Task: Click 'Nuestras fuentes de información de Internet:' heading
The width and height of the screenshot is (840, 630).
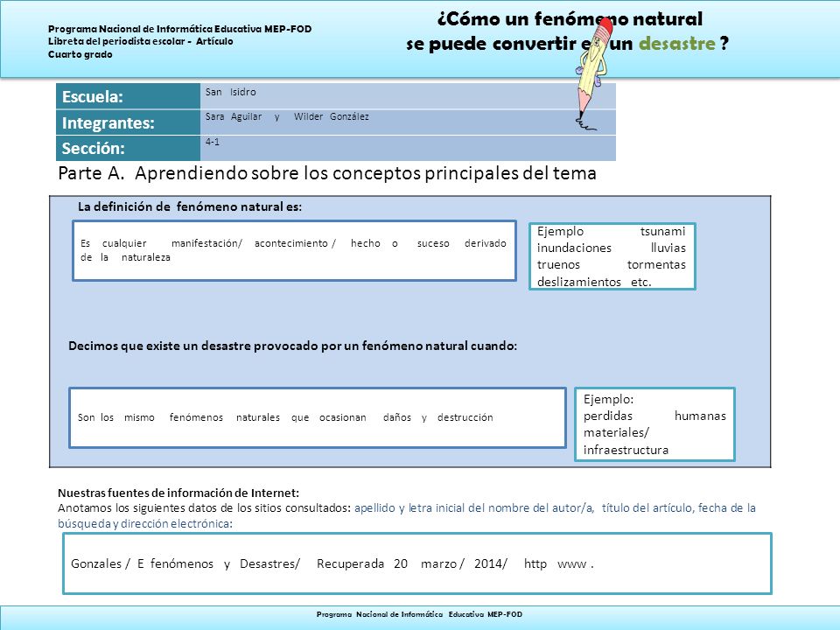Action: point(178,493)
